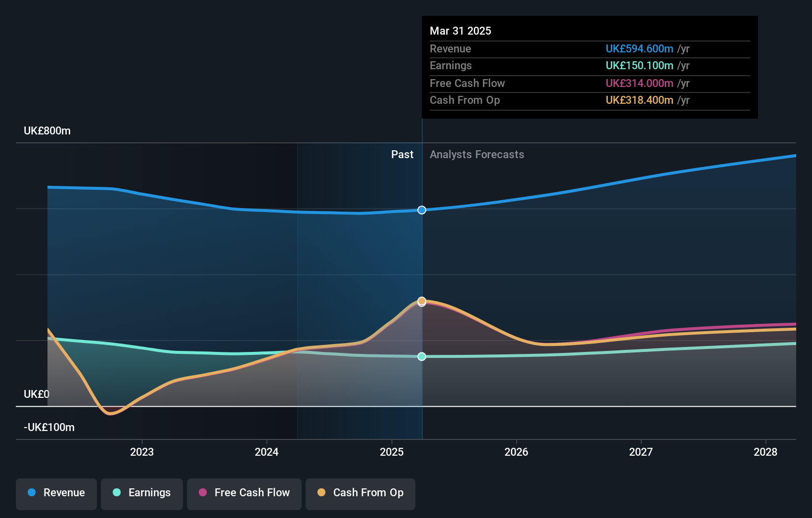The image size is (812, 518).
Task: Click the Revenue value in the tooltip
Action: coord(639,48)
